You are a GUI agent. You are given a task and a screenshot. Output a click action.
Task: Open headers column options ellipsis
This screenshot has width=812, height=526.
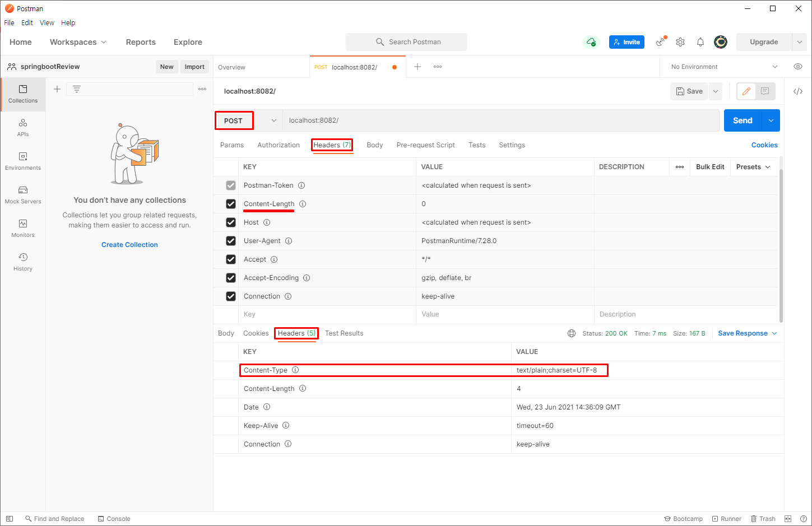click(680, 167)
